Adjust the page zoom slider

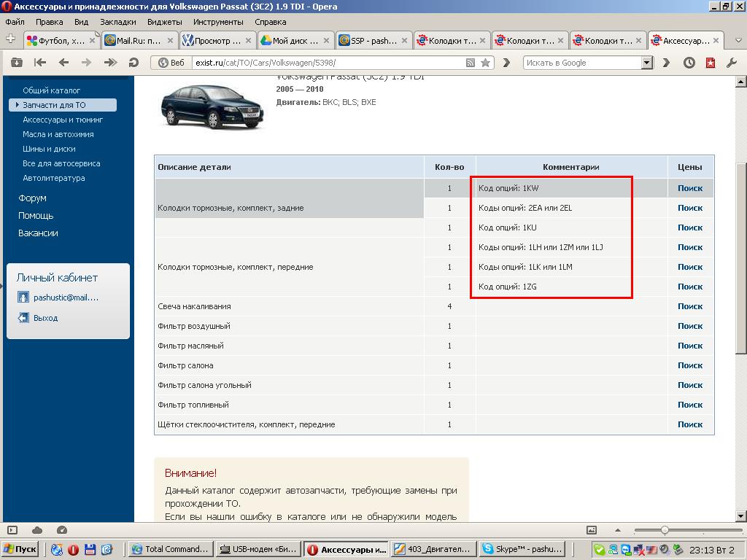pos(665,530)
